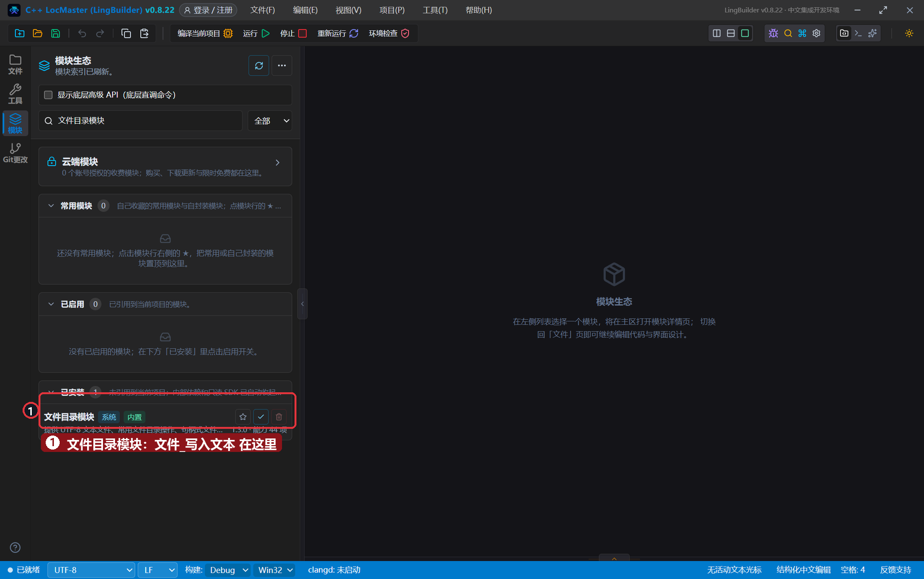Save with the green floppy disk icon
Screen dimensions: 924x579
pyautogui.click(x=56, y=33)
